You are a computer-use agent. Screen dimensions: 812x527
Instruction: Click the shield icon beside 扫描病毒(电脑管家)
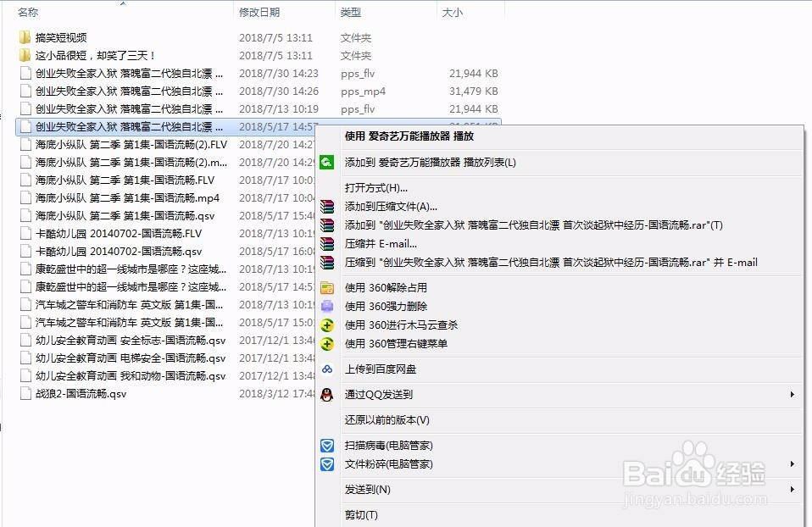[x=327, y=445]
